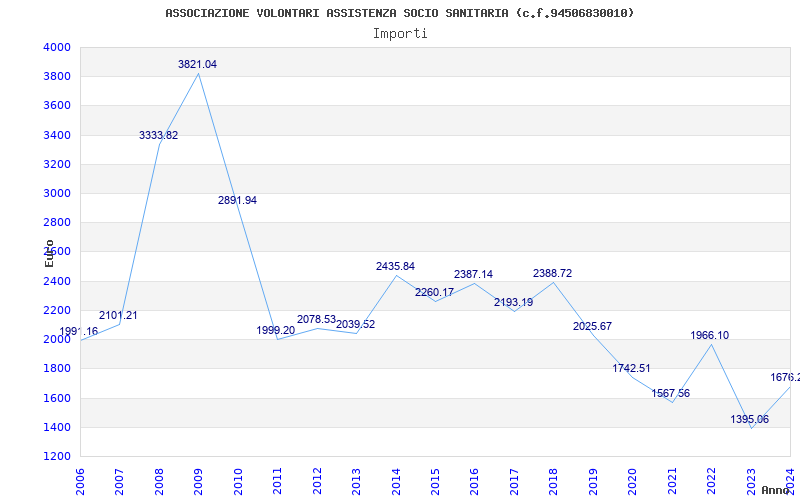The height and width of the screenshot is (500, 800).
Task: Select the 2014 x-axis year label
Action: coord(395,478)
